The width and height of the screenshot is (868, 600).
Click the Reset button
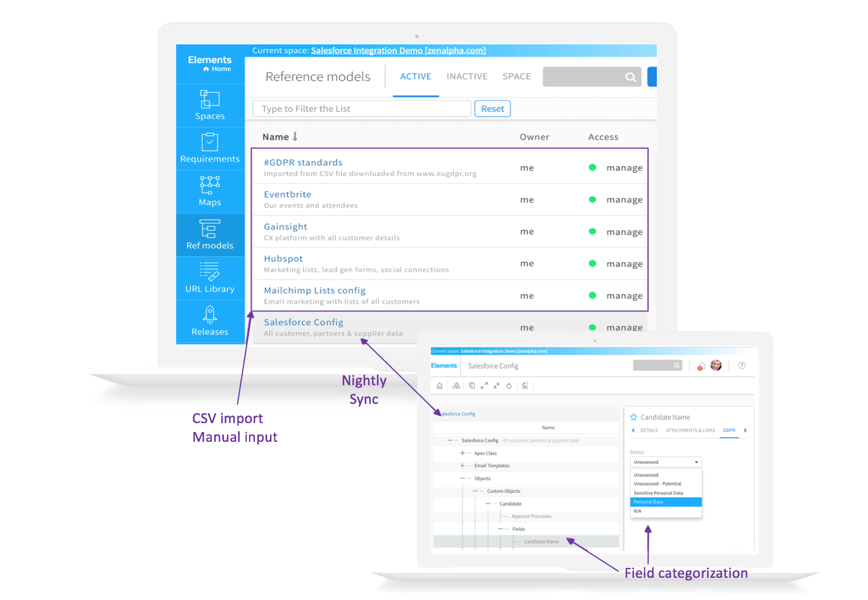(x=492, y=109)
